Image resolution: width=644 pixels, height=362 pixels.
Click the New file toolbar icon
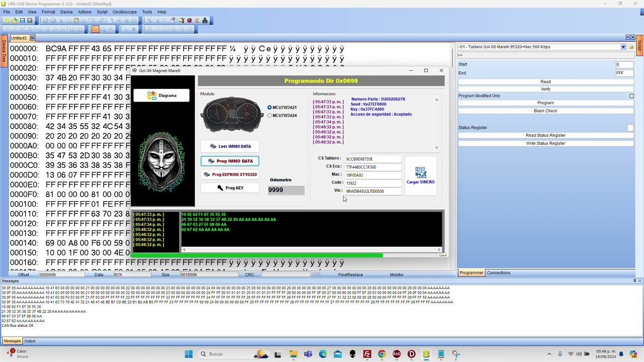click(x=7, y=21)
